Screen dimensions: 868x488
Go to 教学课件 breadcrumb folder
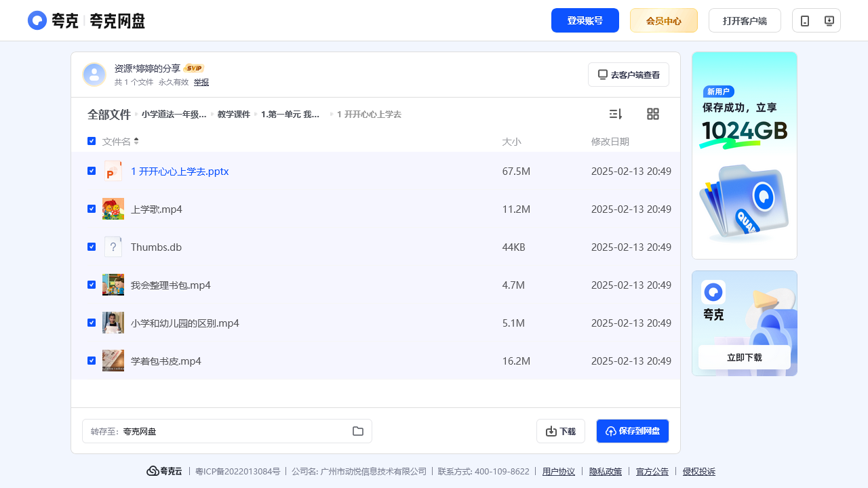[x=234, y=115]
